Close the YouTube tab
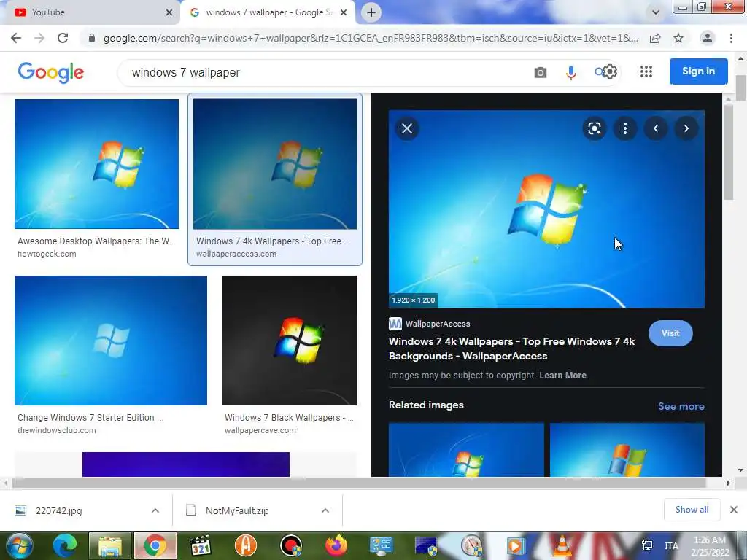This screenshot has width=747, height=560. click(169, 12)
